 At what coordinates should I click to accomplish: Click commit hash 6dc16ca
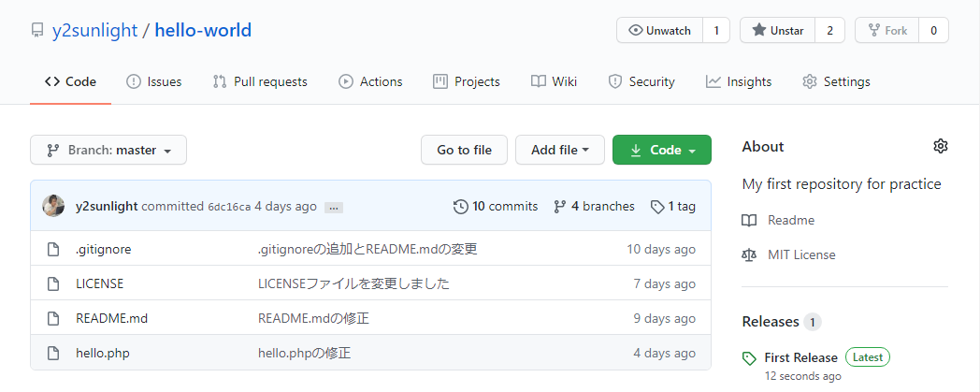[x=229, y=207]
